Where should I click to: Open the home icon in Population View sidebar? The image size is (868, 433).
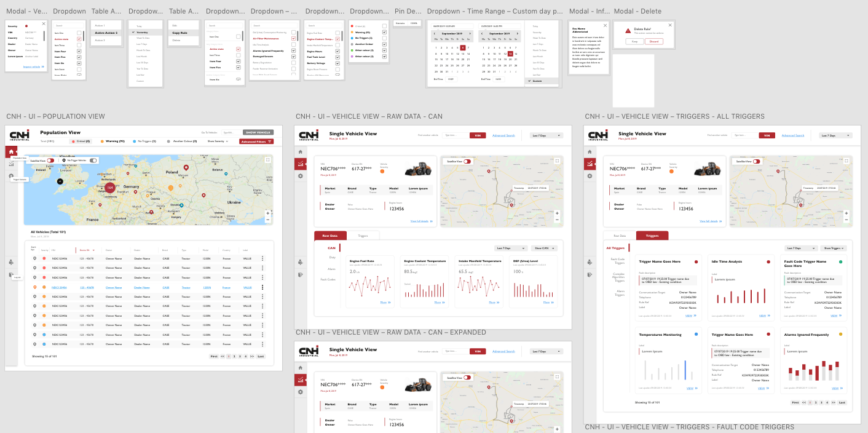11,151
